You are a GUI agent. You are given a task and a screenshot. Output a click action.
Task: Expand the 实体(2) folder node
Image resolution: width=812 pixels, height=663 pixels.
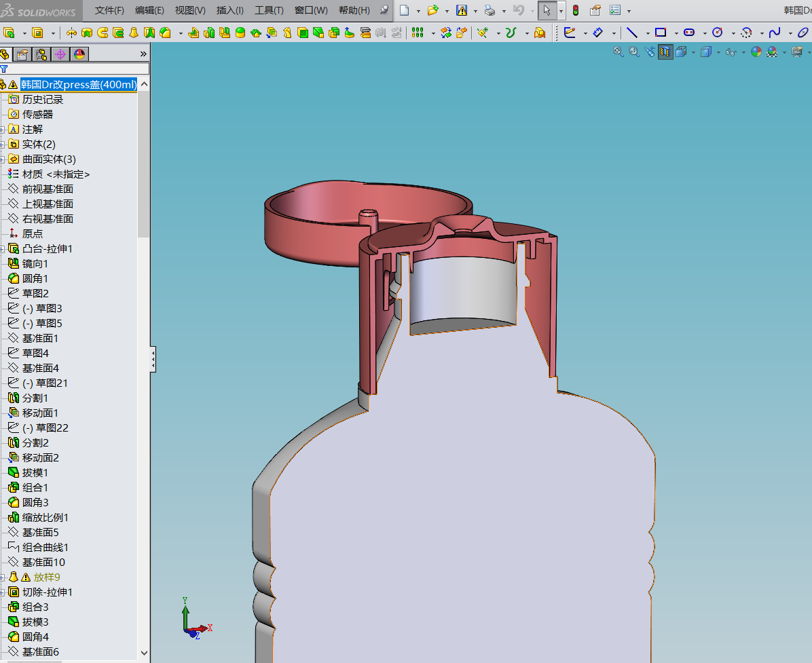(x=3, y=145)
